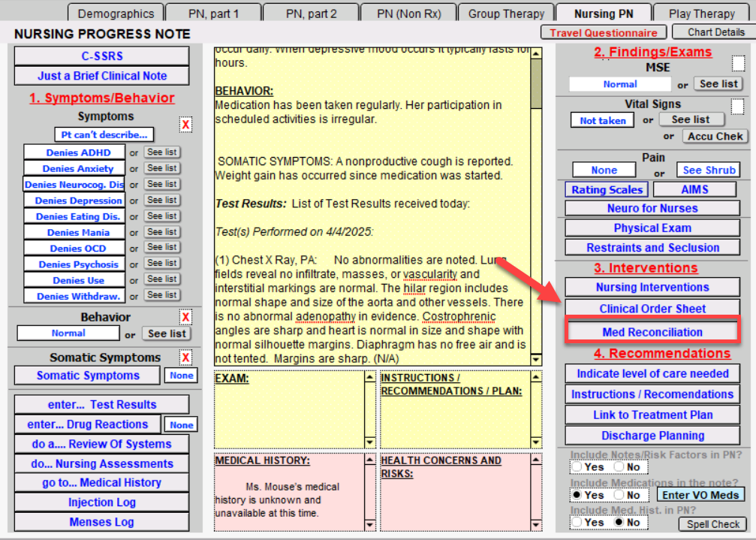Screen dimensions: 756x540
Task: Open the See list beside Denies ADHD
Action: pos(162,152)
